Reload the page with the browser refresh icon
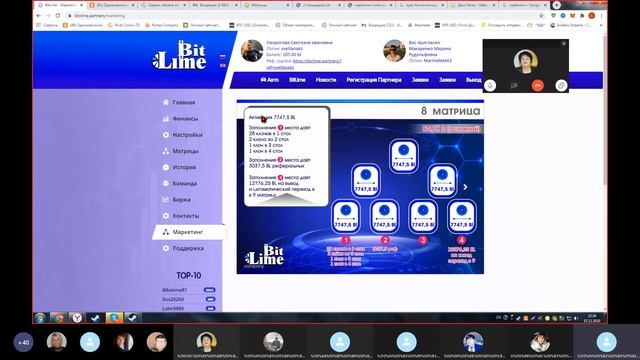This screenshot has height=360, width=640. 58,16
